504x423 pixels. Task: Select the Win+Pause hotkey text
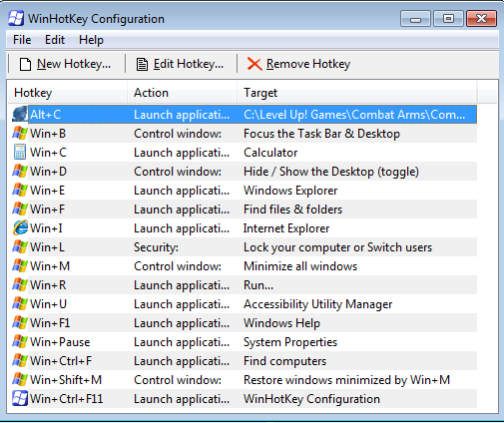point(60,342)
